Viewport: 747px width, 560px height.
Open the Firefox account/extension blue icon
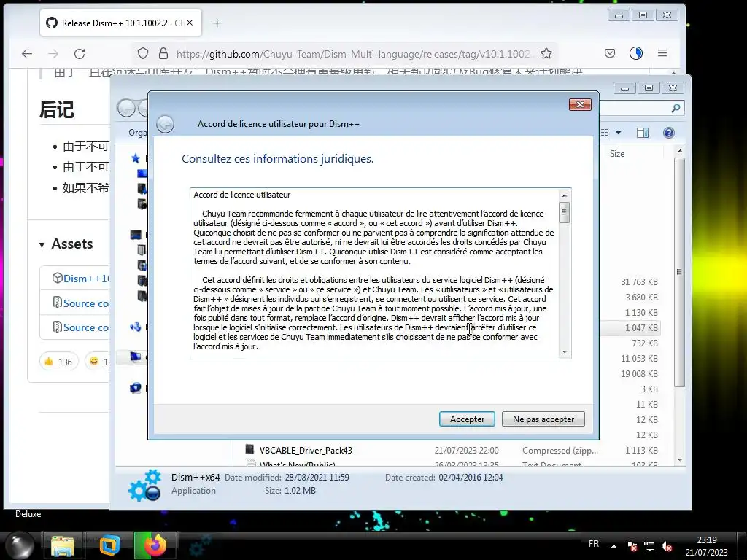click(x=636, y=53)
